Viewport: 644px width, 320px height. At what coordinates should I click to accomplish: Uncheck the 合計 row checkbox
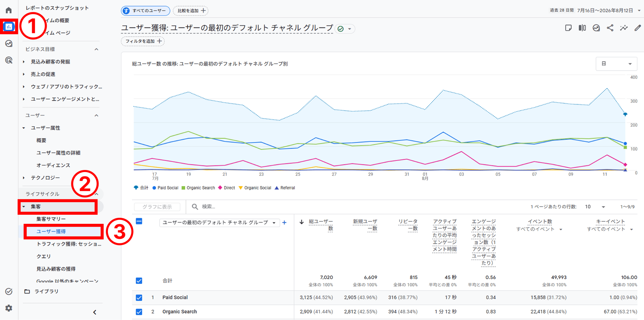point(139,281)
